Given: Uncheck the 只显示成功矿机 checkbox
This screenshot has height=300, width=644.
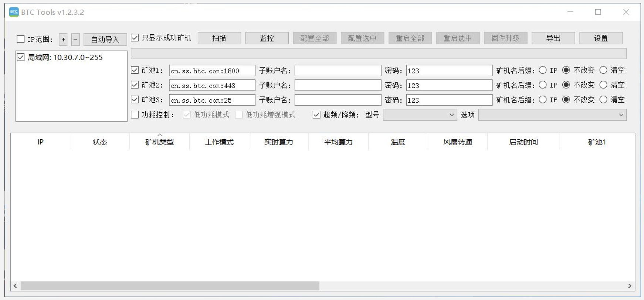Looking at the screenshot, I should (x=135, y=38).
